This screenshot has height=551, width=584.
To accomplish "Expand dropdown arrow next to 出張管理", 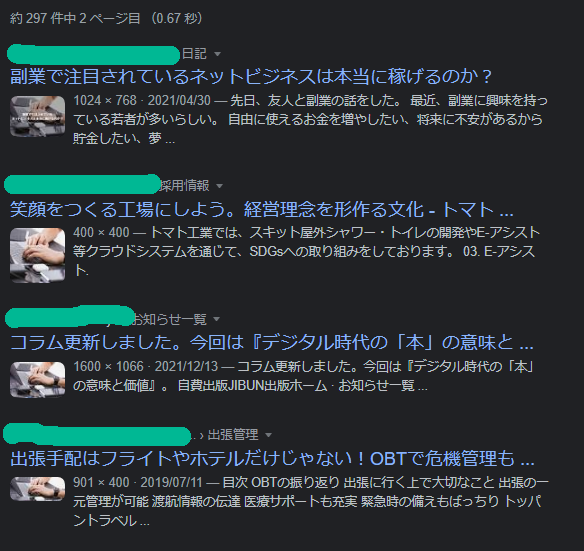I will coord(268,435).
